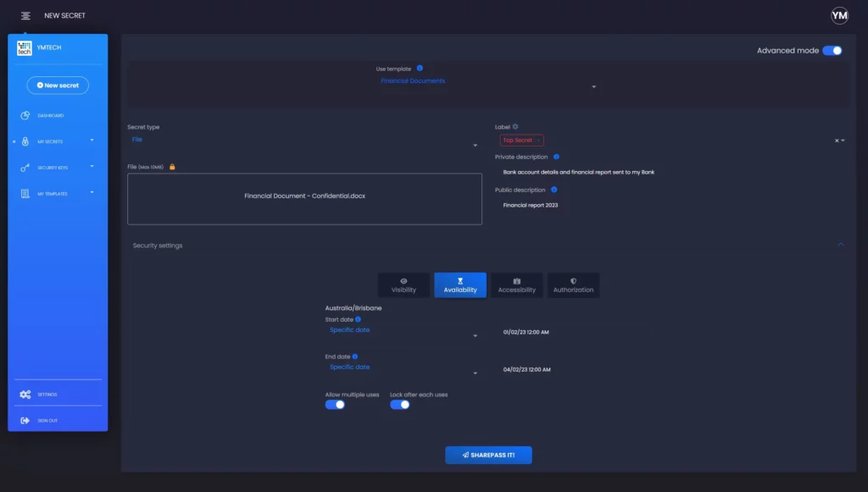
Task: Click the Security Keys key icon
Action: click(25, 168)
